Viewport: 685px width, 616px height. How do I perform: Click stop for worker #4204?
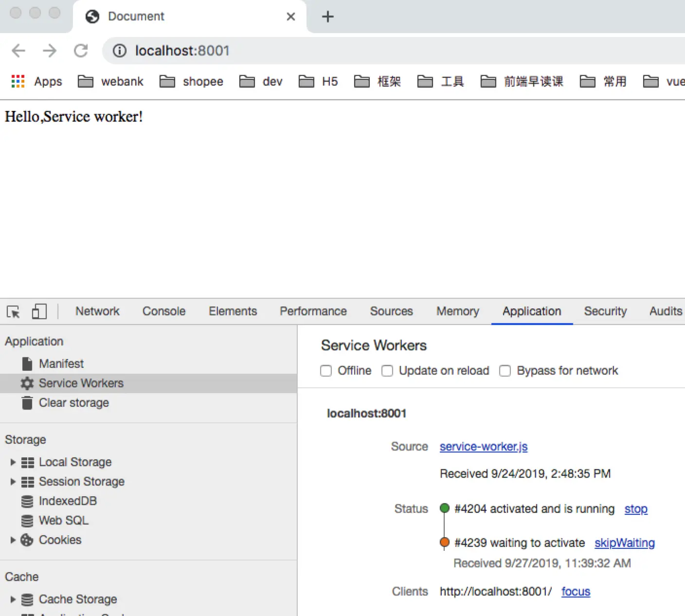click(636, 509)
